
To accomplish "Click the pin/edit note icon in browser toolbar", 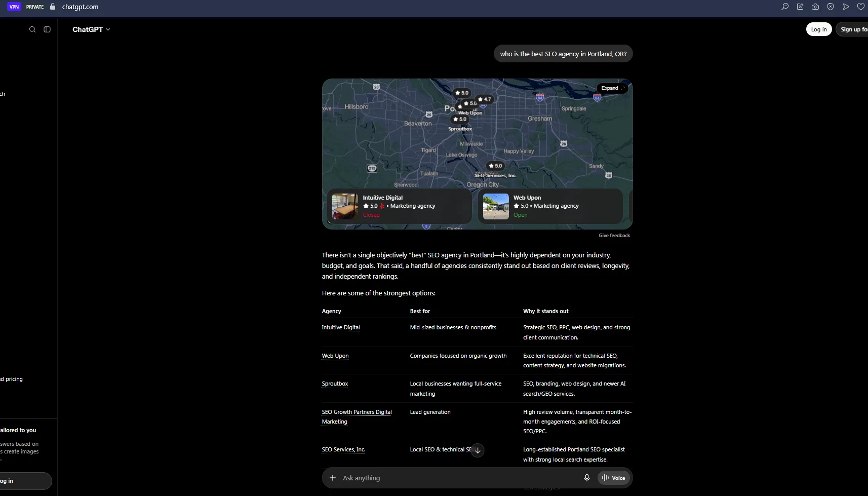I will [x=800, y=7].
